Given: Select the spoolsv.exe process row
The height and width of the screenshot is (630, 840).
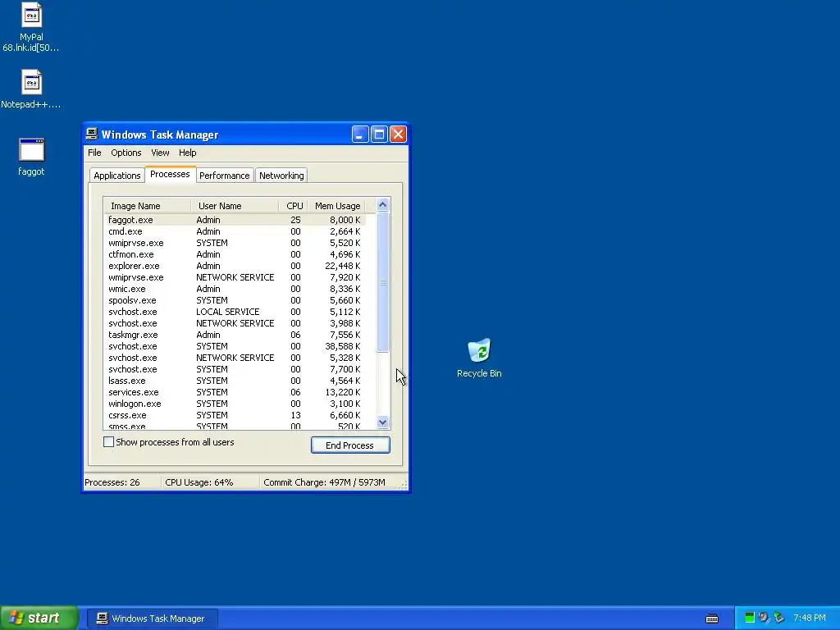Looking at the screenshot, I should pos(235,300).
